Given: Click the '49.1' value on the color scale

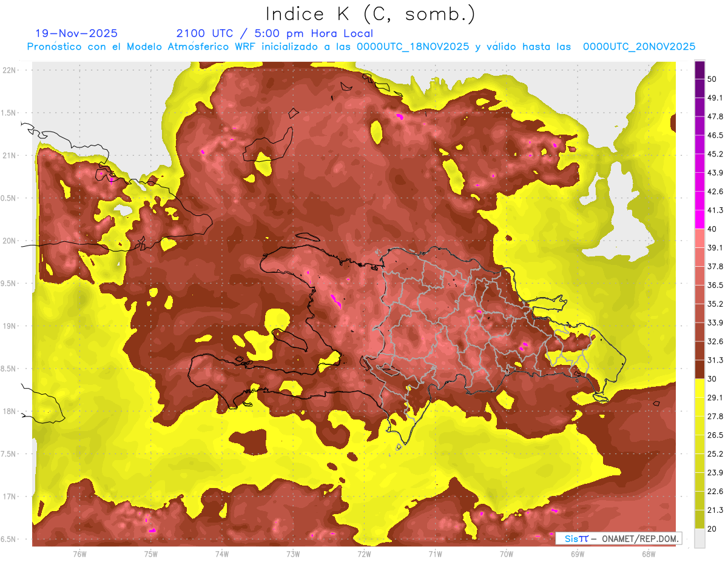Looking at the screenshot, I should [715, 98].
